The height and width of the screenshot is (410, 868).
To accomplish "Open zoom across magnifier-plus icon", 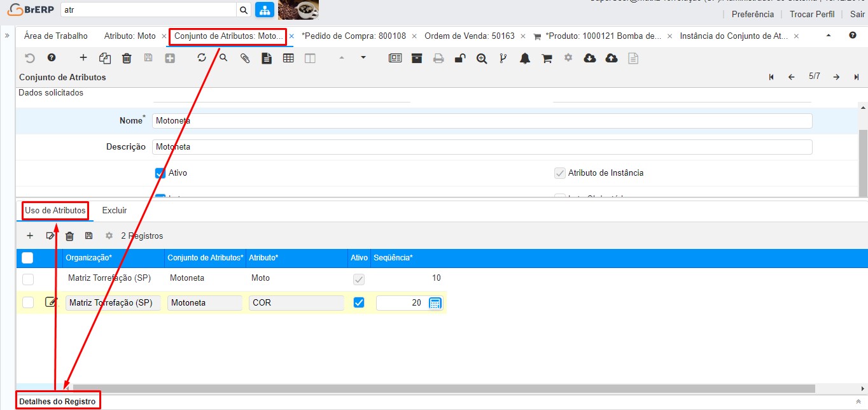I will click(482, 59).
